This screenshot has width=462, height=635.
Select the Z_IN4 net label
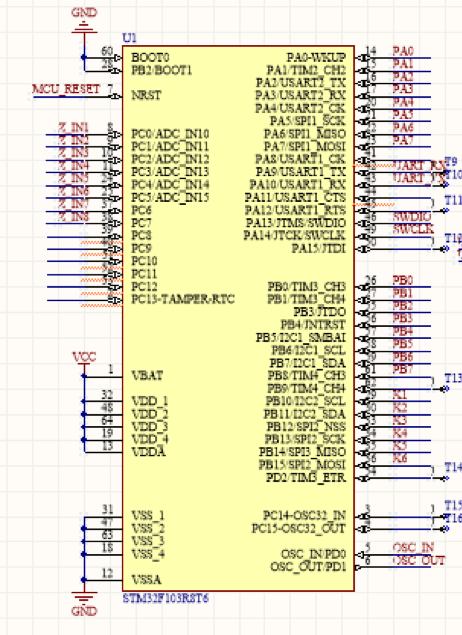pos(73,166)
